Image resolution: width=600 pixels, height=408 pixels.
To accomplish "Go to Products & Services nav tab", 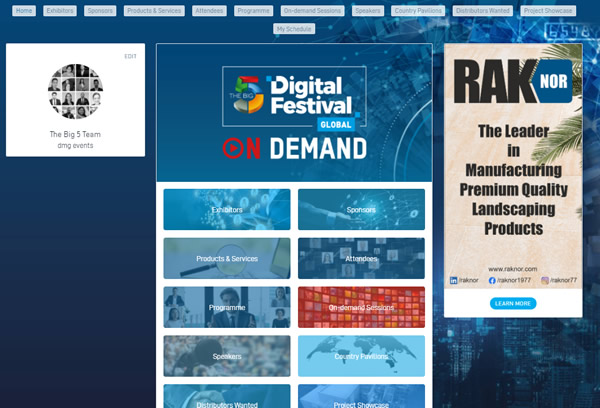I will [x=154, y=11].
